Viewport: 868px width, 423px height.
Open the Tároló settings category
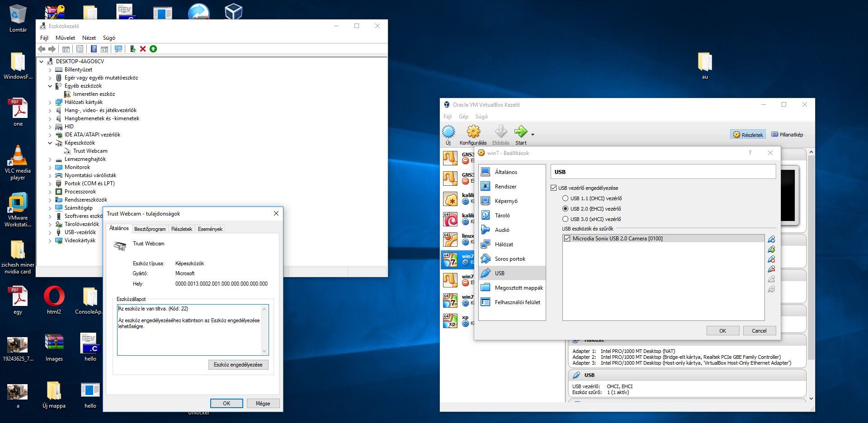512,216
